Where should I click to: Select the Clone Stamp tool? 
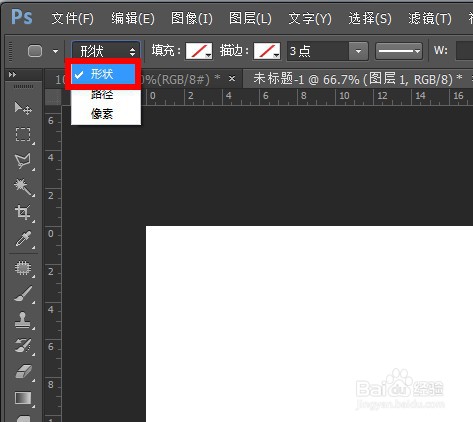[x=23, y=320]
